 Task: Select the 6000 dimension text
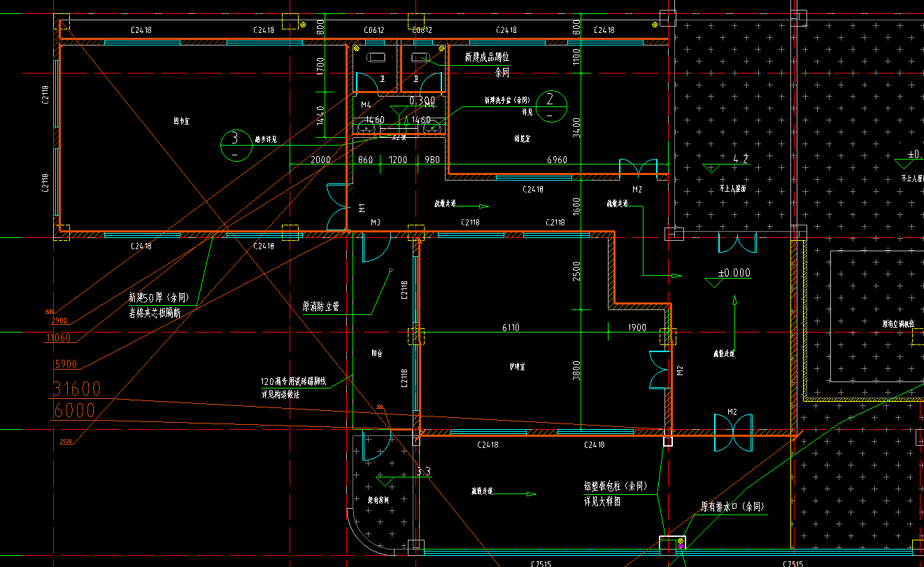pos(75,411)
